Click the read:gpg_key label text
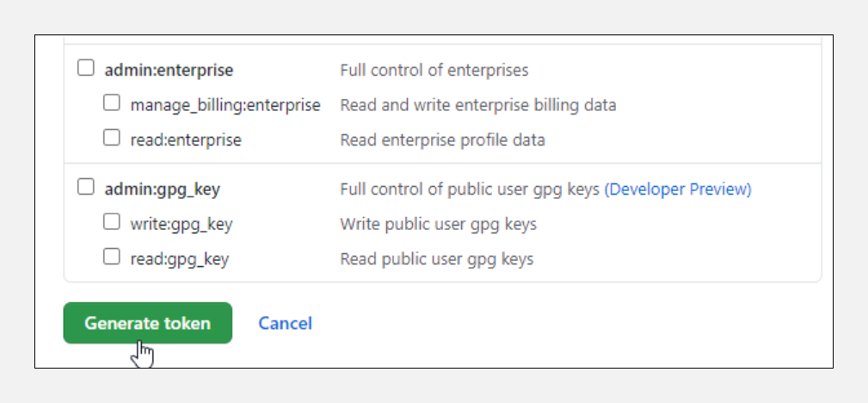Viewport: 868px width, 403px height. point(179,258)
